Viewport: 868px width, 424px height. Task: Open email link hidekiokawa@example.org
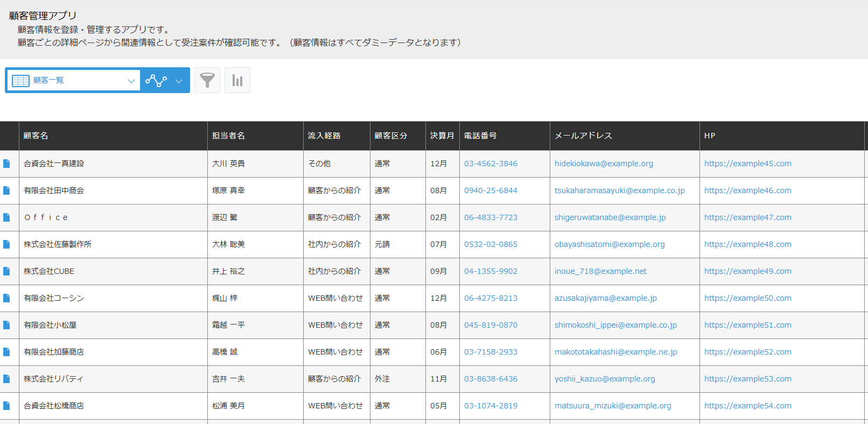[x=604, y=164]
